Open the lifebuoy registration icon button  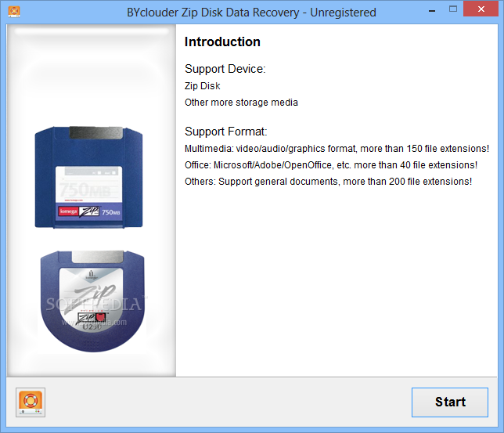31,402
